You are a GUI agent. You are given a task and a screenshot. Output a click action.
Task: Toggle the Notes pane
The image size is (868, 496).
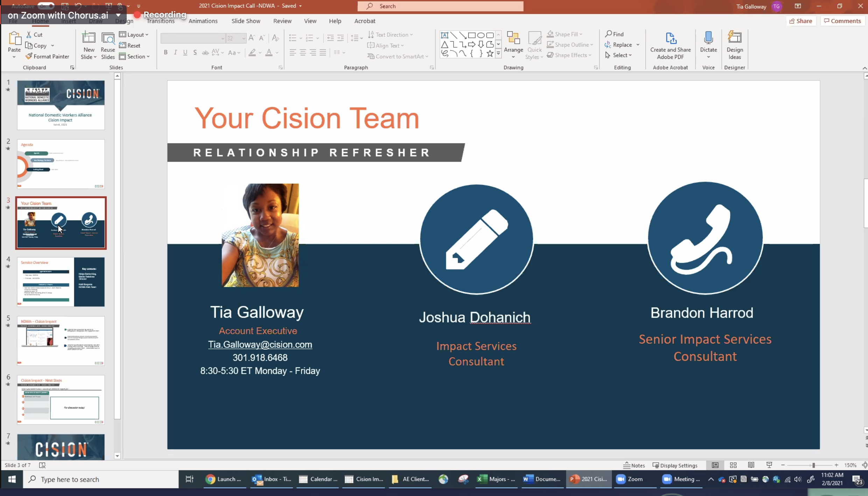tap(634, 465)
